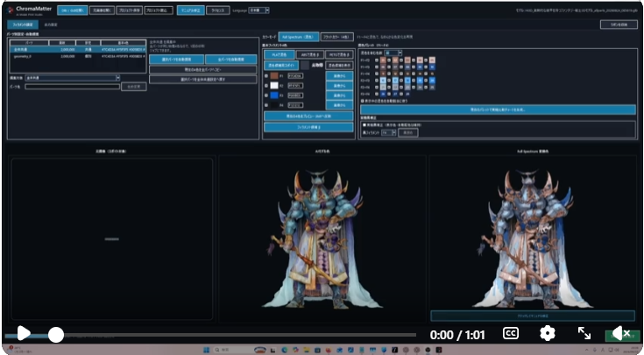Screen dimensions: 644x355
Task: Click the OBJ / GLB open button
Action: pyautogui.click(x=72, y=11)
